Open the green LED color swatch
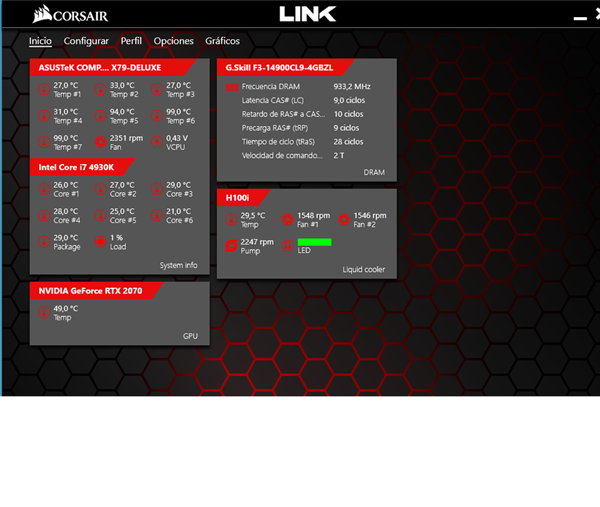 314,242
